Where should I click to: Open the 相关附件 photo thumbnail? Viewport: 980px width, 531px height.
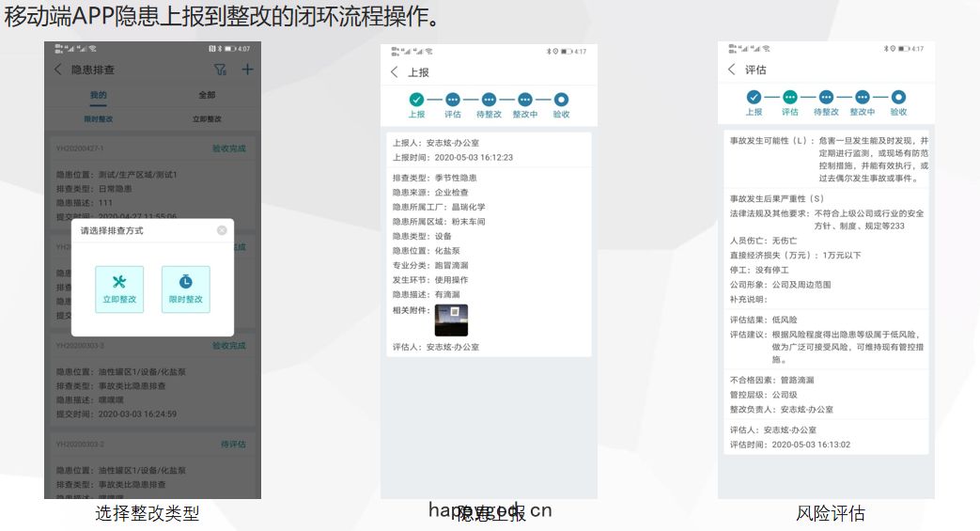click(x=451, y=320)
